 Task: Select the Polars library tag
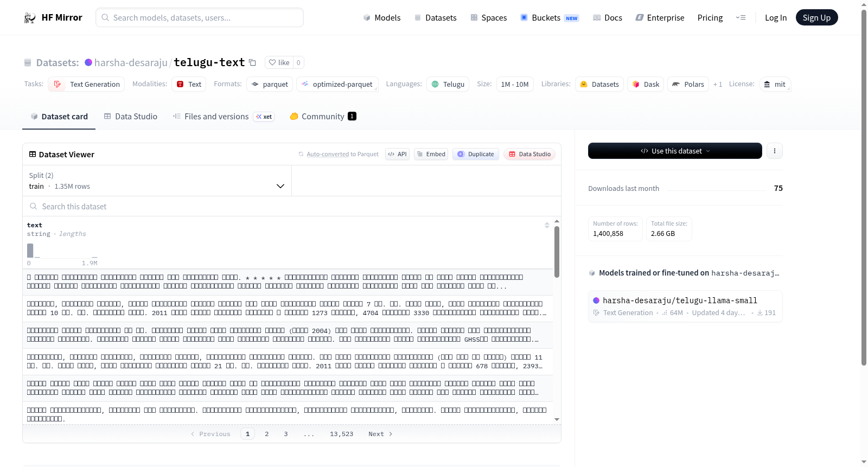click(688, 84)
